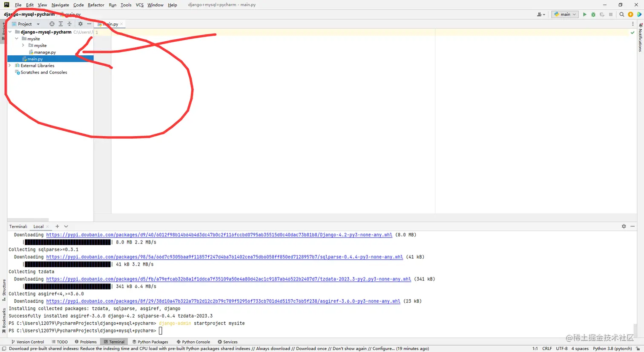Open the Window menu
The image size is (644, 352).
(155, 5)
